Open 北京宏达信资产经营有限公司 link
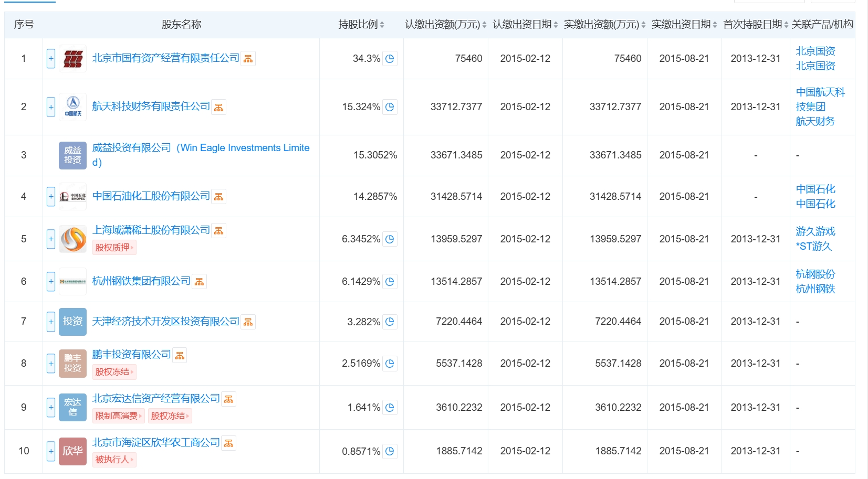Screen dimensions: 868x479 point(156,399)
